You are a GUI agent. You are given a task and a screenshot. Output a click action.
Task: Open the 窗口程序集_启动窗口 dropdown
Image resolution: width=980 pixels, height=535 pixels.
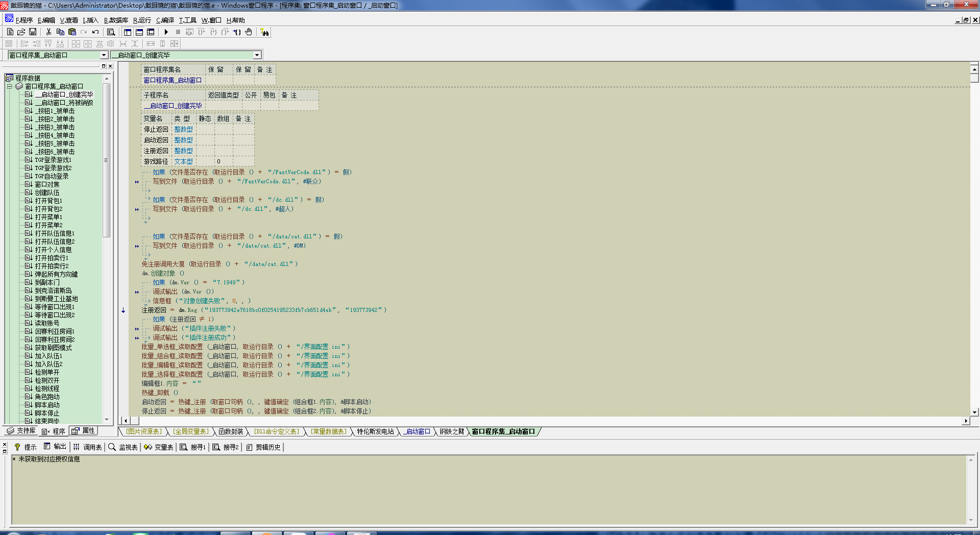(x=104, y=55)
